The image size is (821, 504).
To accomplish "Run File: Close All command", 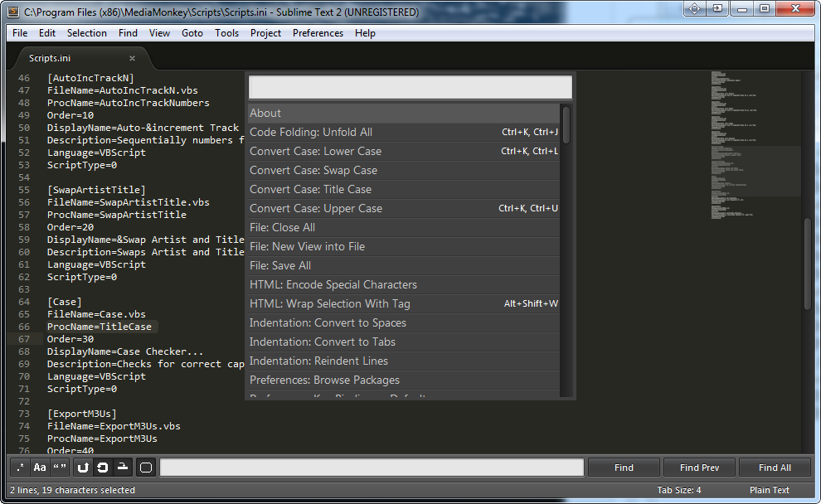I will (x=404, y=228).
